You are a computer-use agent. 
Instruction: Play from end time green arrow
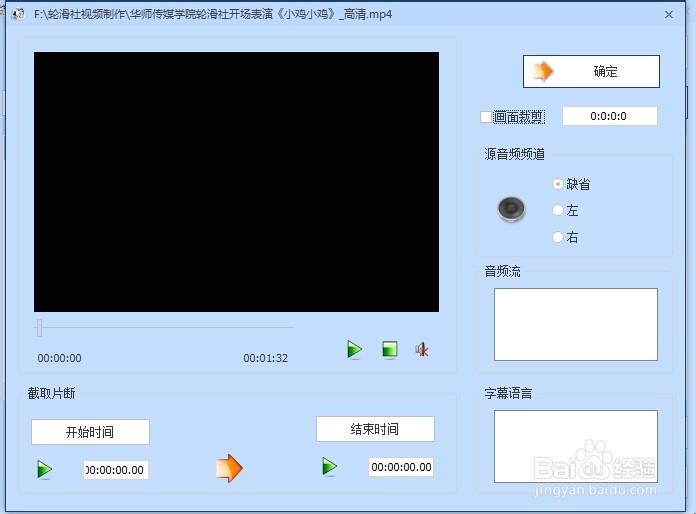[329, 467]
